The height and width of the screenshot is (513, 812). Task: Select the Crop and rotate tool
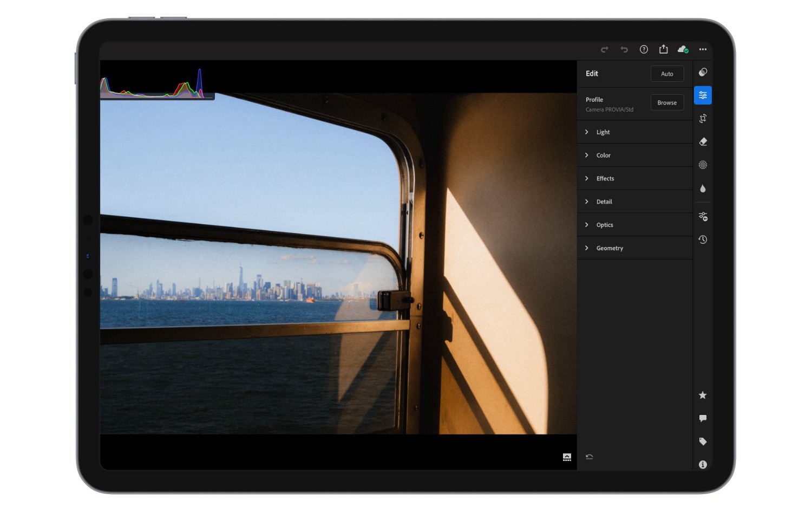coord(703,119)
